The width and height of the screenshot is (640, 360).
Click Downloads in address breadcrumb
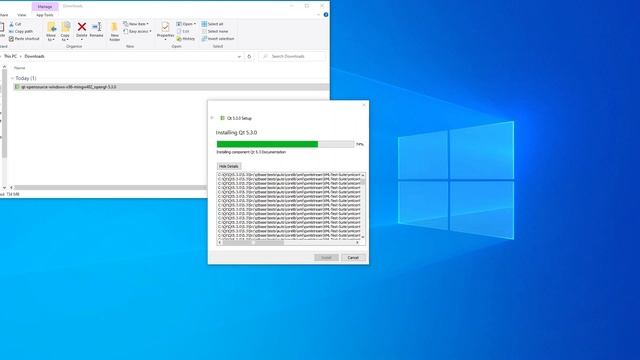[x=34, y=56]
